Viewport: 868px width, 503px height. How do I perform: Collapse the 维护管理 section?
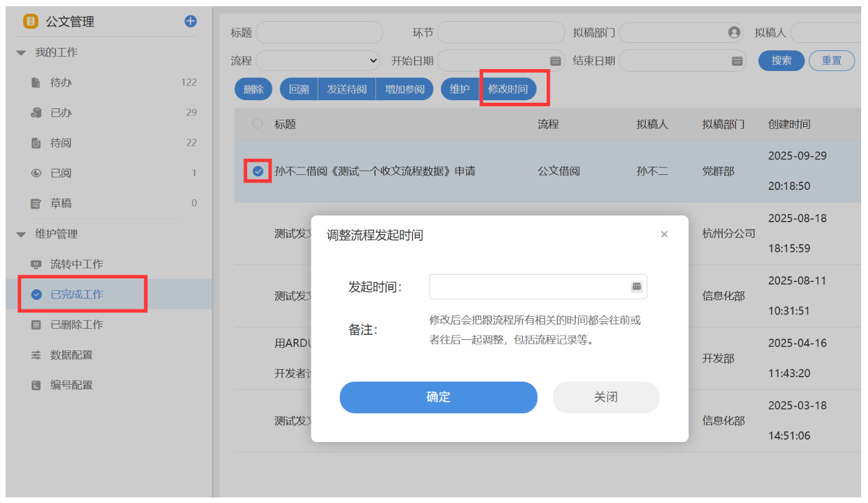click(21, 235)
